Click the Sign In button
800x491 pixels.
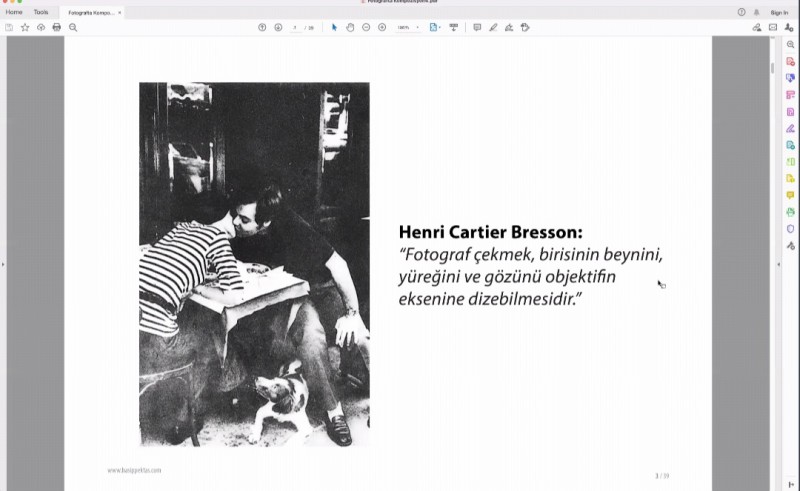779,12
